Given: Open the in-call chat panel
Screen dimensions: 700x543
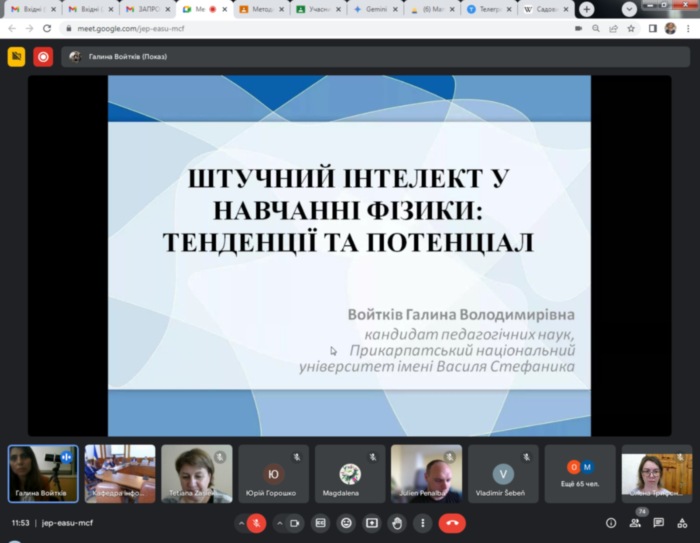Looking at the screenshot, I should [x=659, y=523].
